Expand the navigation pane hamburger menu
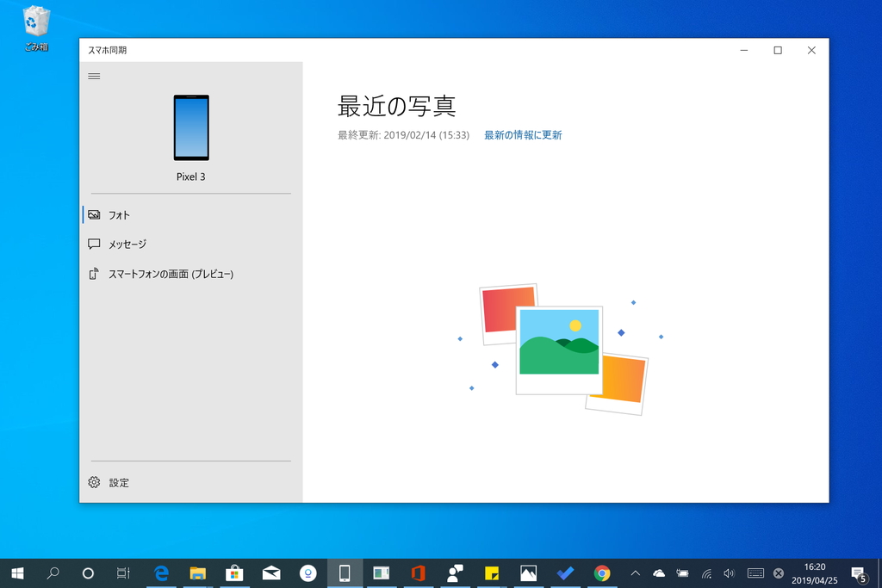 94,76
